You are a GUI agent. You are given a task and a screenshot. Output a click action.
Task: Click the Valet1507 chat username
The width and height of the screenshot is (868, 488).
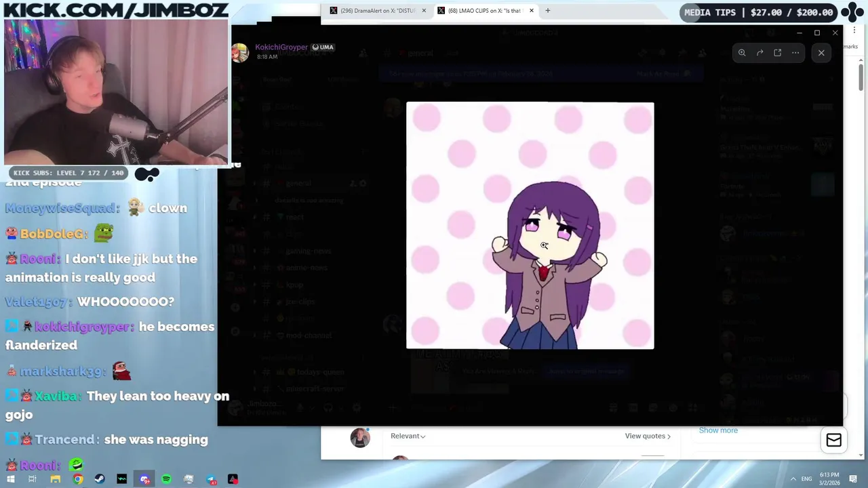[38, 302]
